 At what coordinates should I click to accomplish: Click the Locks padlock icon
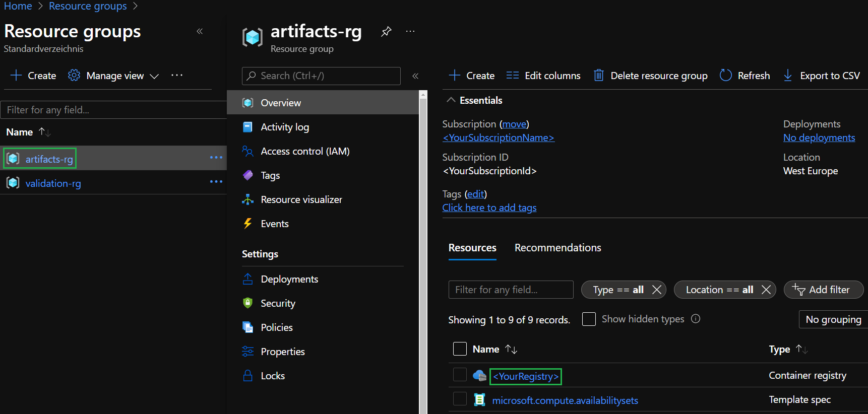(247, 376)
